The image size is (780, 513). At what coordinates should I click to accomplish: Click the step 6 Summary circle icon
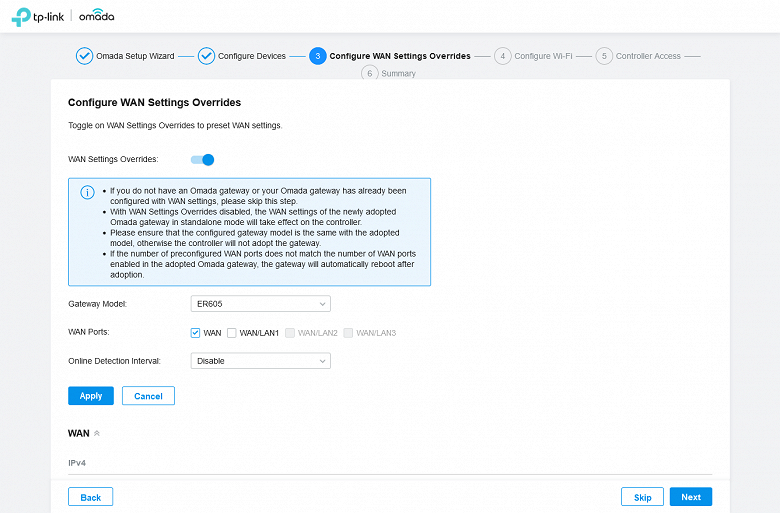370,73
